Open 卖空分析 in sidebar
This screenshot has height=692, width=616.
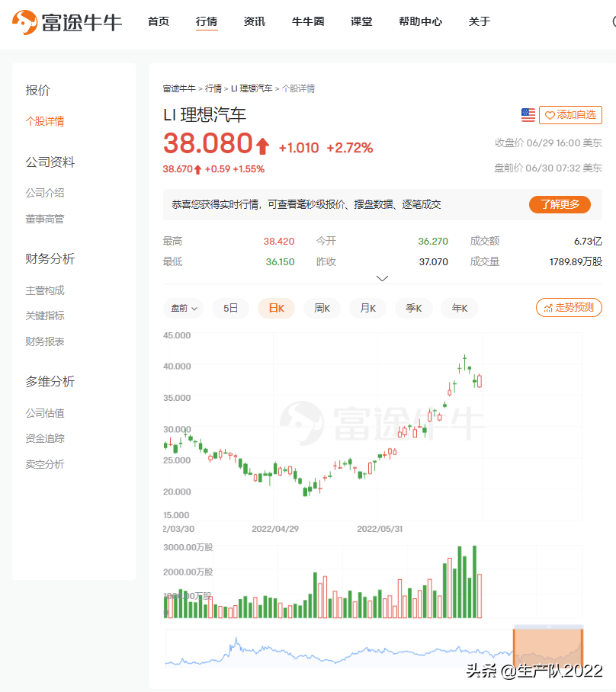tap(45, 464)
